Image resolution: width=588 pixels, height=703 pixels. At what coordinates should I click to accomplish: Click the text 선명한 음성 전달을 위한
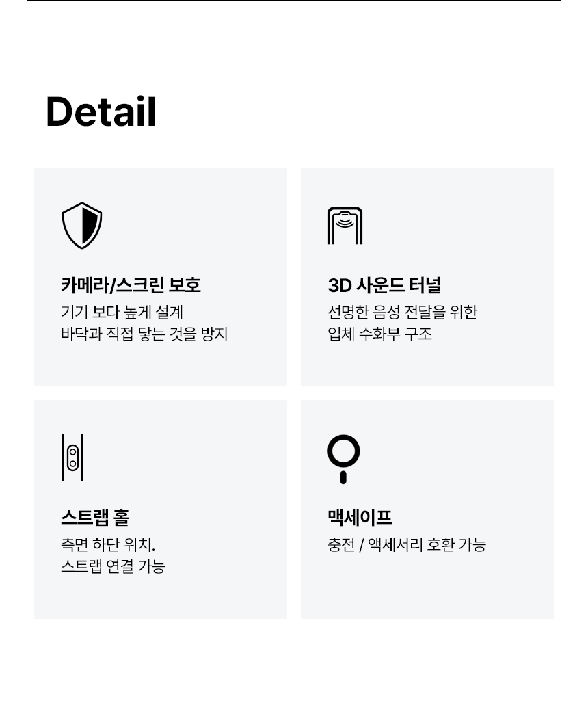[x=403, y=313]
